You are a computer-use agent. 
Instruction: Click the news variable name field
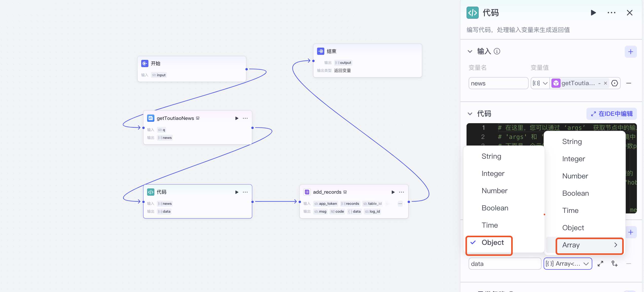pos(498,83)
